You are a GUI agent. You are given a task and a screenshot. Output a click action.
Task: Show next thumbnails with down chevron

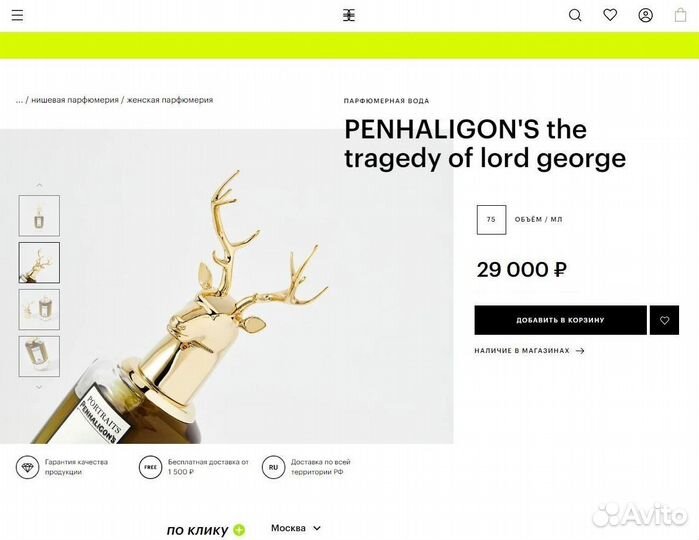pyautogui.click(x=39, y=387)
